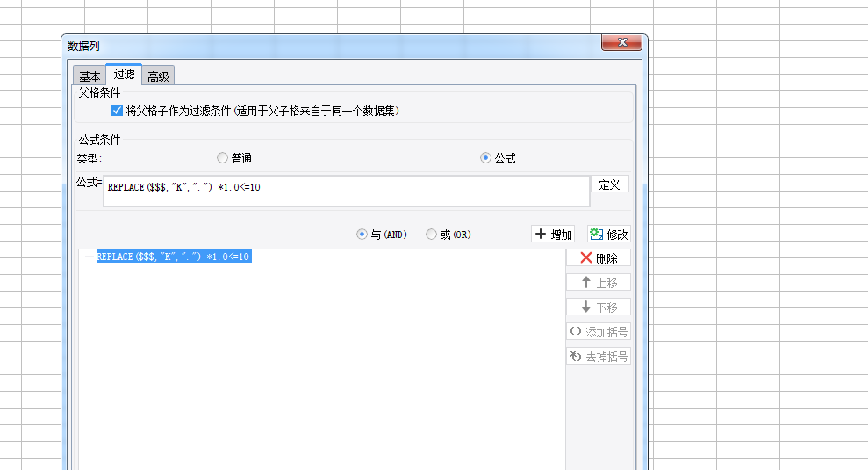Select the 普通 type radio button
The width and height of the screenshot is (868, 470).
(223, 158)
